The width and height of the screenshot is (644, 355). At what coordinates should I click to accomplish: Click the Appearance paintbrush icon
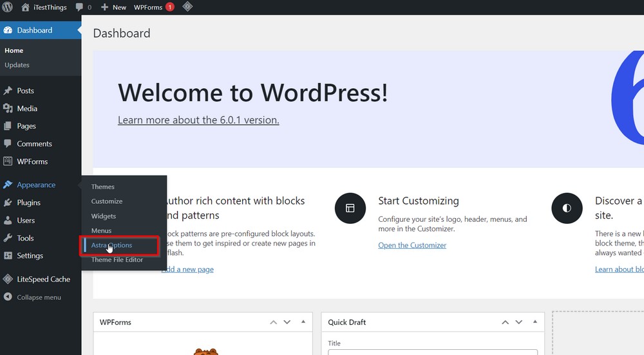pos(8,185)
